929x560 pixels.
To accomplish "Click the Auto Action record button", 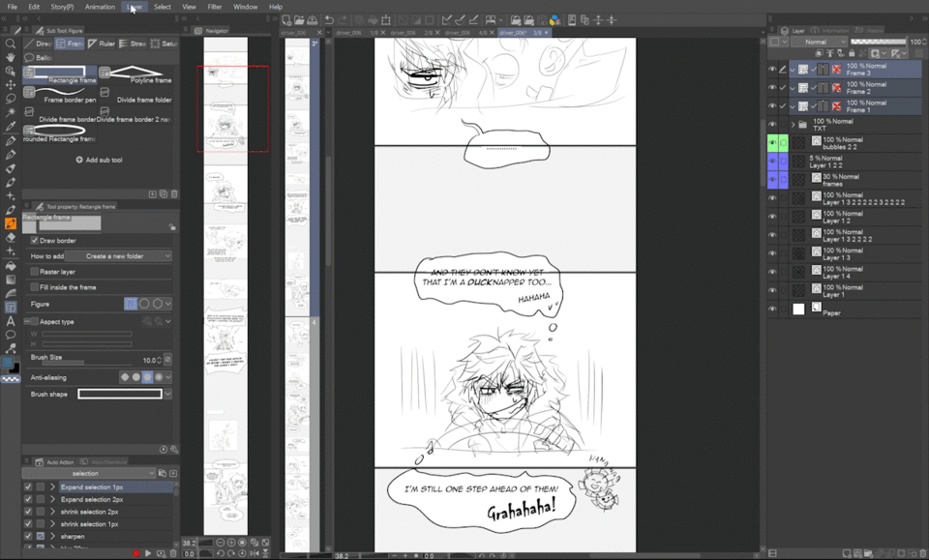I will [136, 553].
